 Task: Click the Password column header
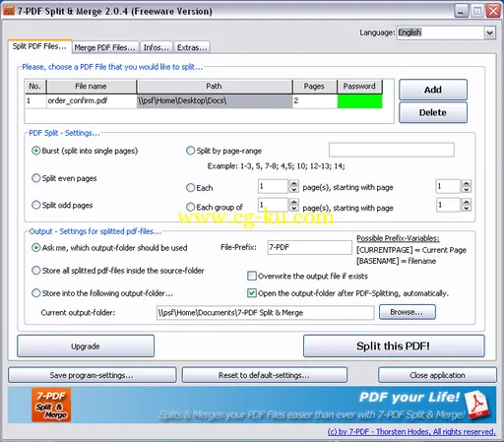pos(359,87)
